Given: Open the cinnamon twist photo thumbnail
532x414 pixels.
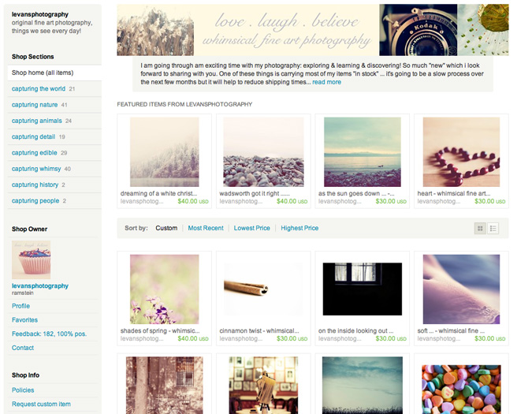Looking at the screenshot, I should tap(263, 289).
